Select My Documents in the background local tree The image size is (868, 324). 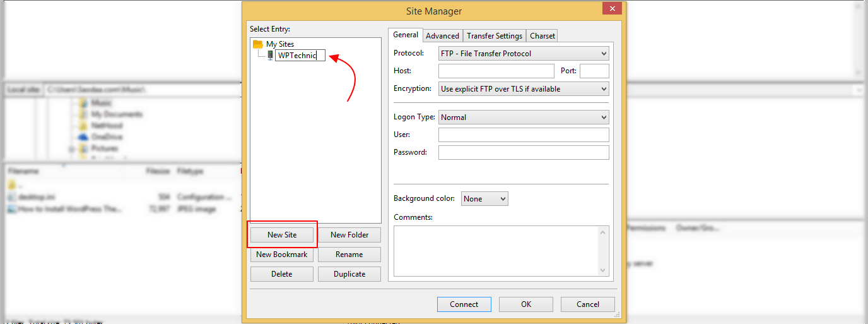point(117,114)
